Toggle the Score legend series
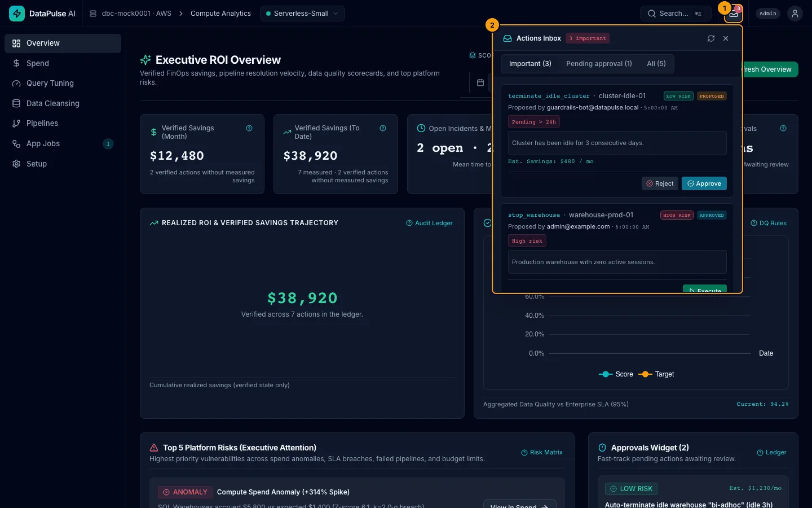Viewport: 812px width, 508px height. (x=616, y=374)
